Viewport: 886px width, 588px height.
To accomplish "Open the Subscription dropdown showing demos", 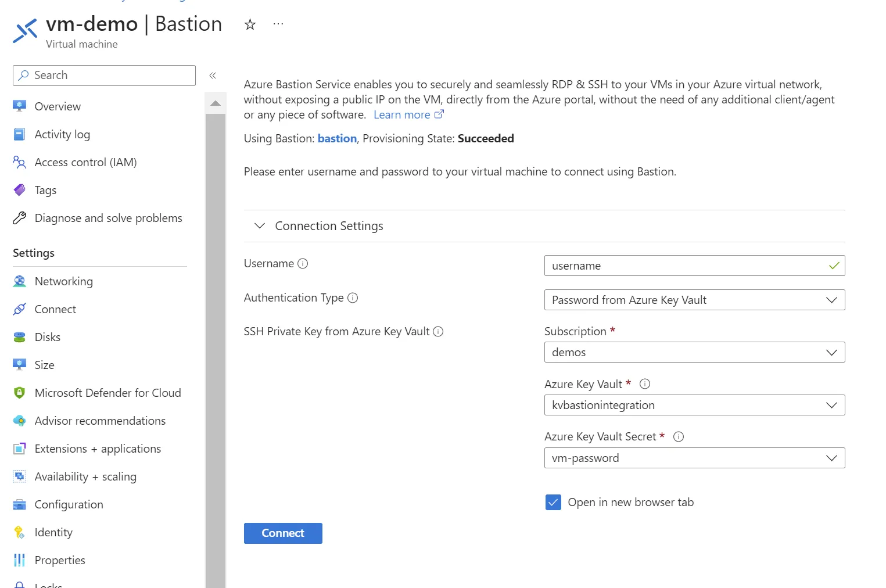I will point(694,352).
